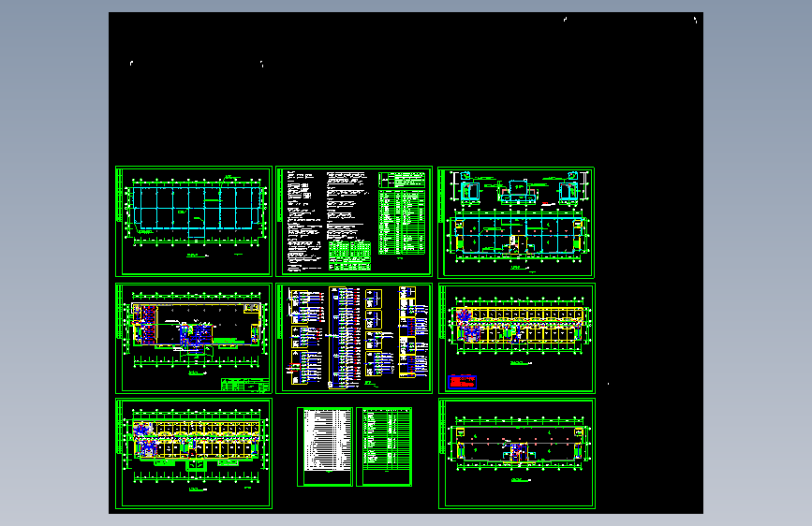
Task: Select the narrow green-lined schedule table sheet
Action: point(384,446)
